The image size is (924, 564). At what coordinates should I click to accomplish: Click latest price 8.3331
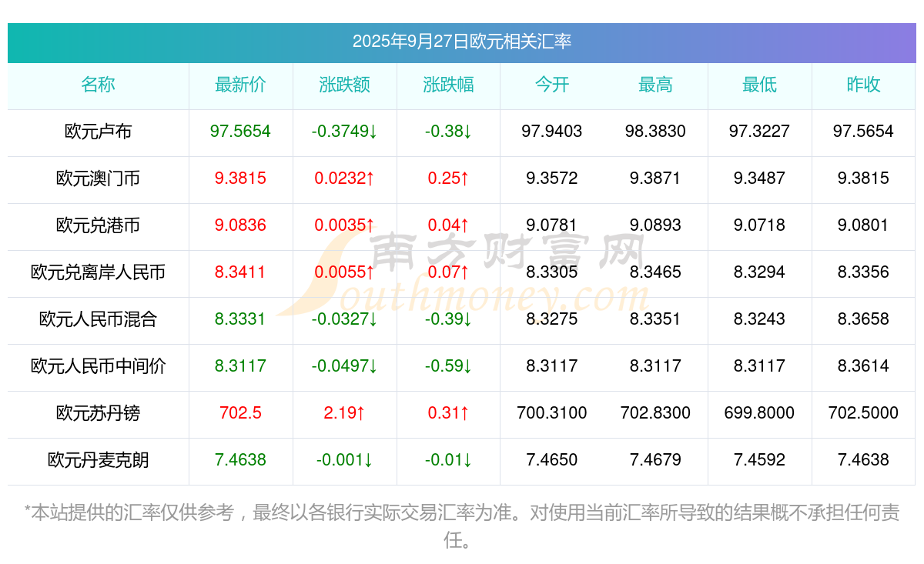point(240,319)
